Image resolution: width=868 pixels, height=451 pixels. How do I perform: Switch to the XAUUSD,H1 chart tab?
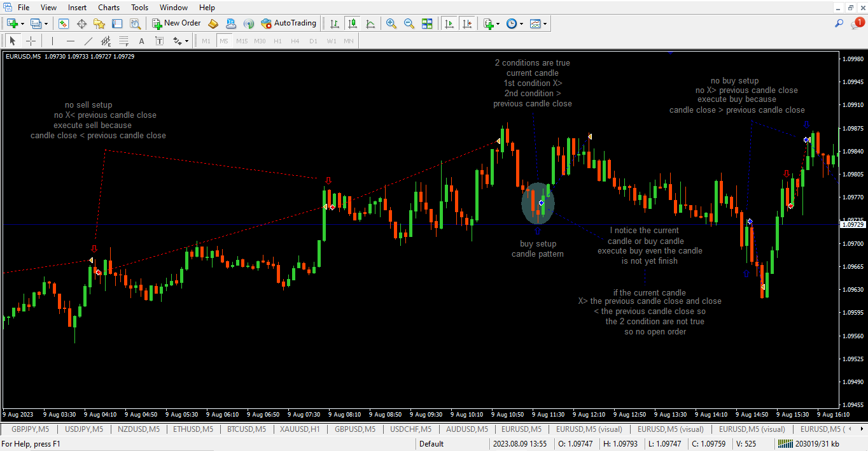pyautogui.click(x=300, y=429)
